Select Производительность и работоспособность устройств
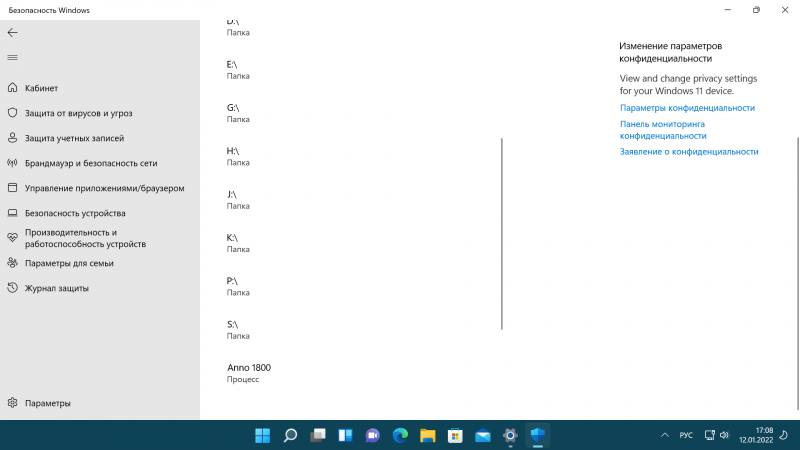800x450 pixels. pos(85,238)
